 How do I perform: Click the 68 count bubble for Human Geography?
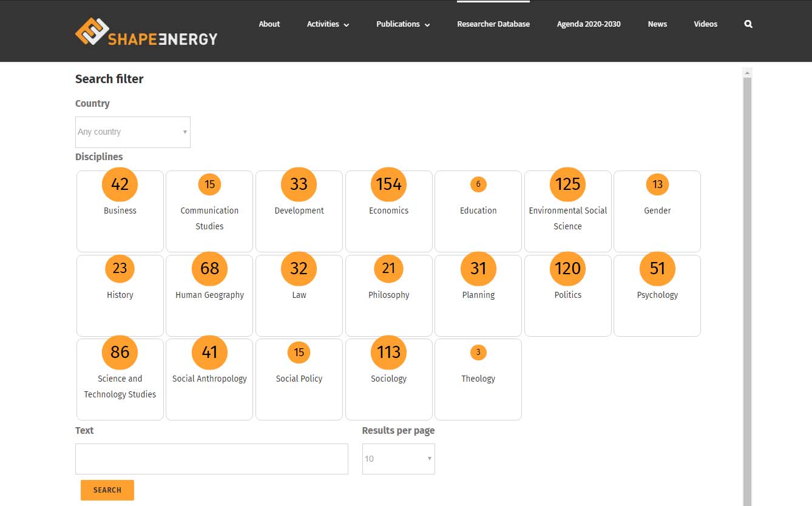point(209,269)
